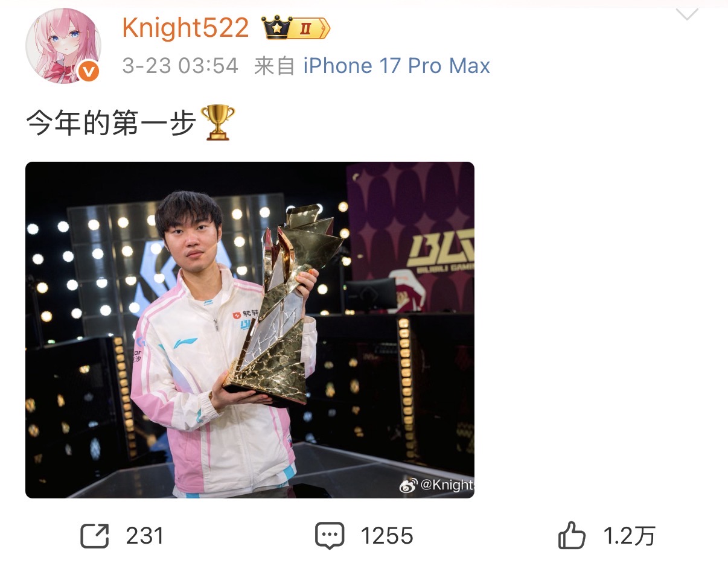728x569 pixels.
Task: Open the 1255 comments count
Action: (x=387, y=536)
